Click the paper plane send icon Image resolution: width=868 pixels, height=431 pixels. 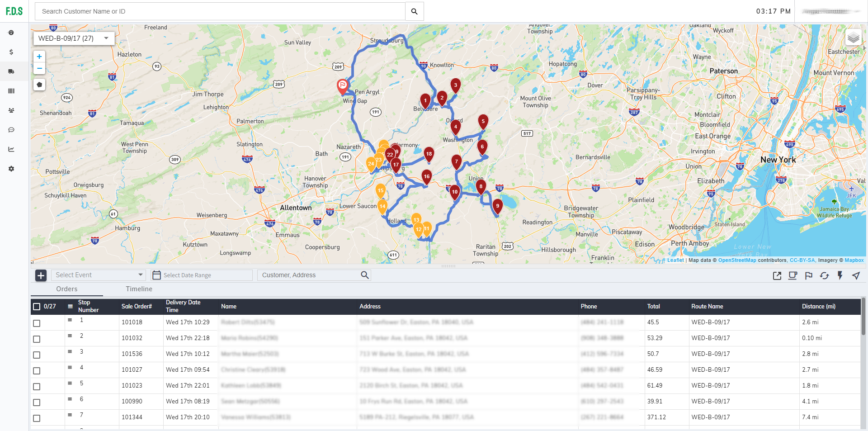[x=856, y=275]
